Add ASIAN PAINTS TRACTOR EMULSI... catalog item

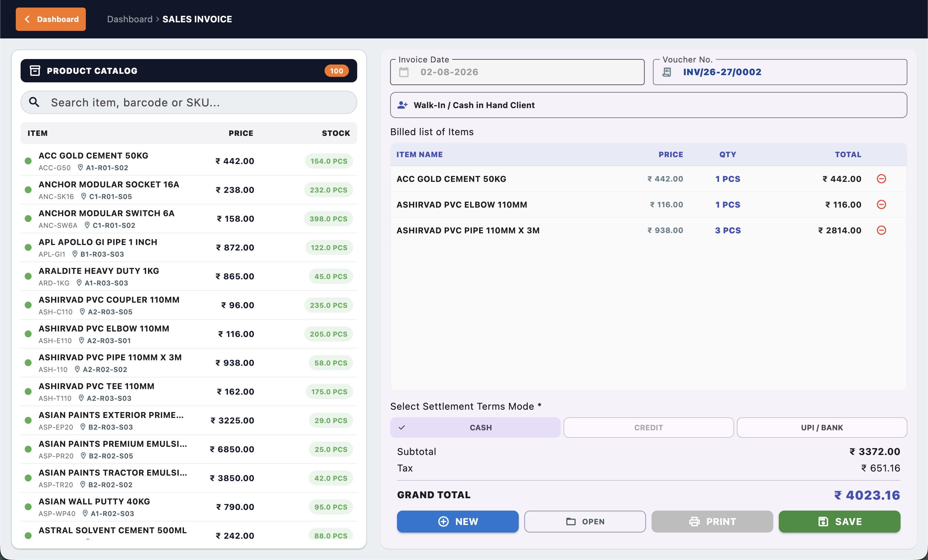tap(189, 478)
